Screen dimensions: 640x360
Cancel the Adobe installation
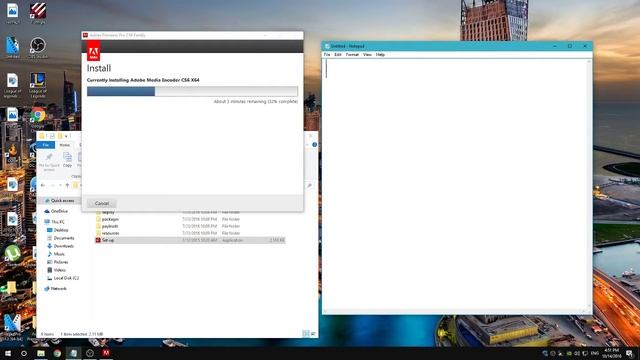click(102, 203)
